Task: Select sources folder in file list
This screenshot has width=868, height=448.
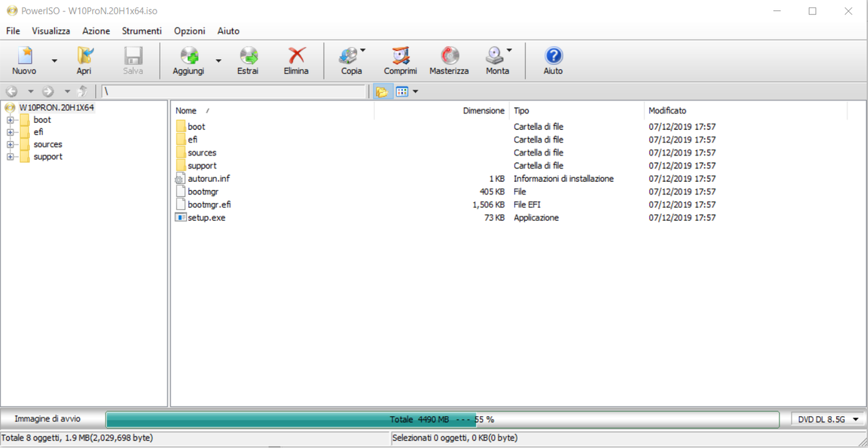Action: [202, 153]
